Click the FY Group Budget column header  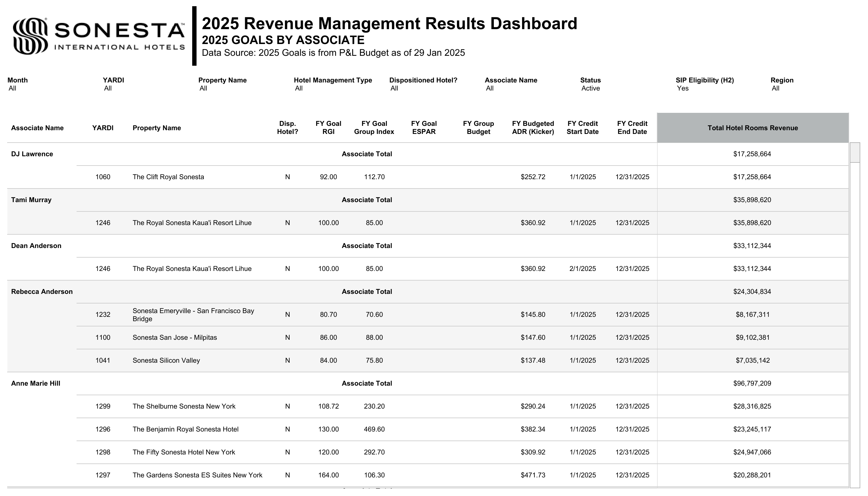pyautogui.click(x=478, y=128)
